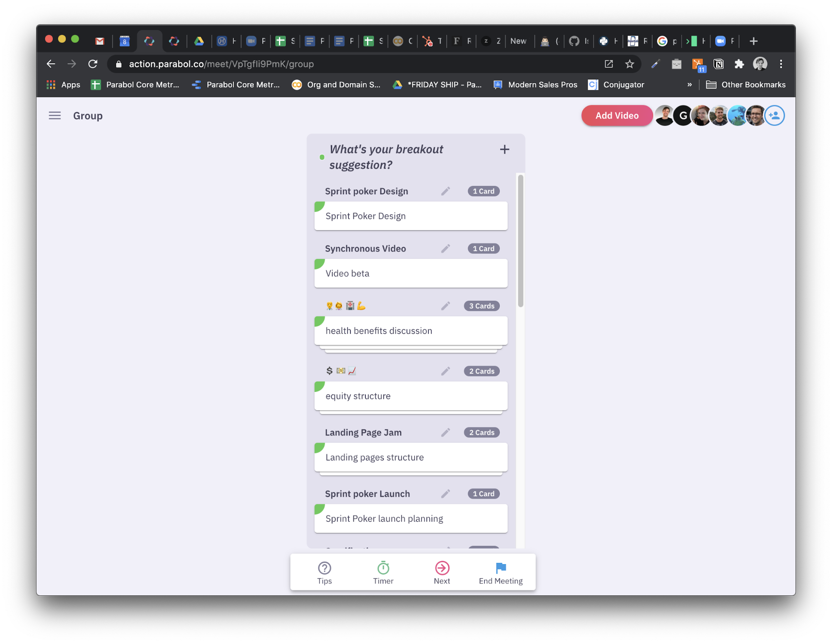Edit the Synchronous Video group
This screenshot has width=832, height=644.
[x=445, y=248]
